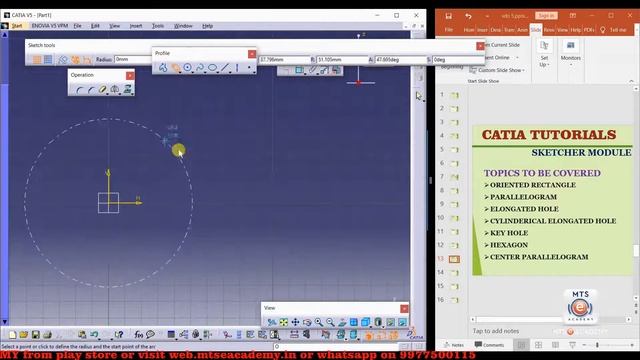Open the Insert menu in CATIA
This screenshot has width=640, height=360.
(x=136, y=26)
